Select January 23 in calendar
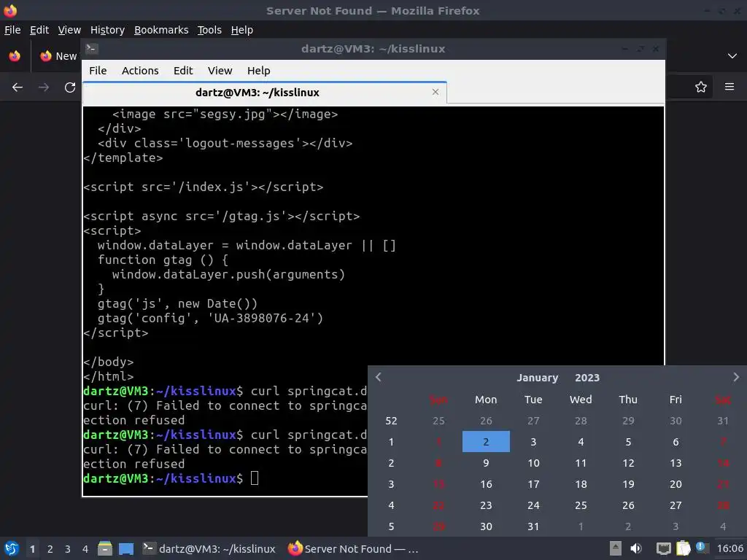 (x=486, y=505)
